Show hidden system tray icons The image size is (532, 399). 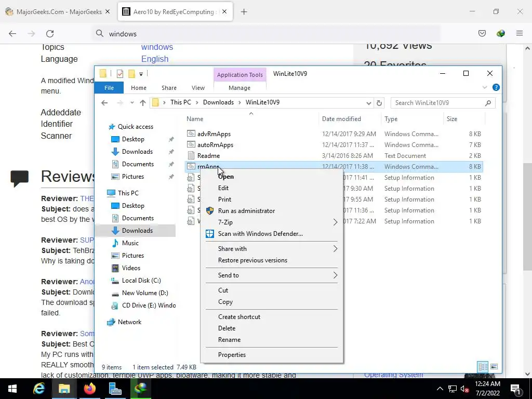coord(440,389)
